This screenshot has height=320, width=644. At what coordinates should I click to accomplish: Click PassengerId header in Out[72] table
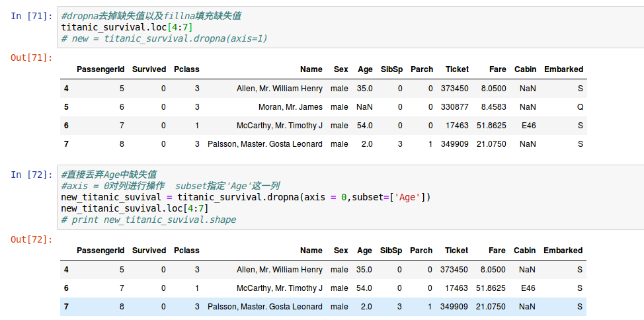(101, 251)
